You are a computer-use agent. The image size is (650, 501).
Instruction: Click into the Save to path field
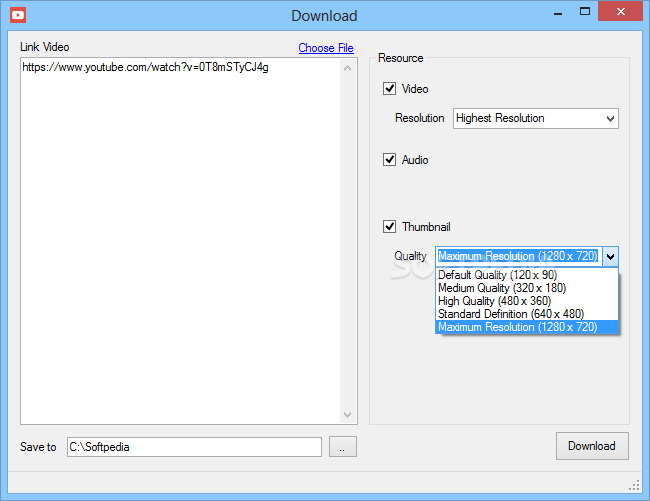(x=194, y=447)
